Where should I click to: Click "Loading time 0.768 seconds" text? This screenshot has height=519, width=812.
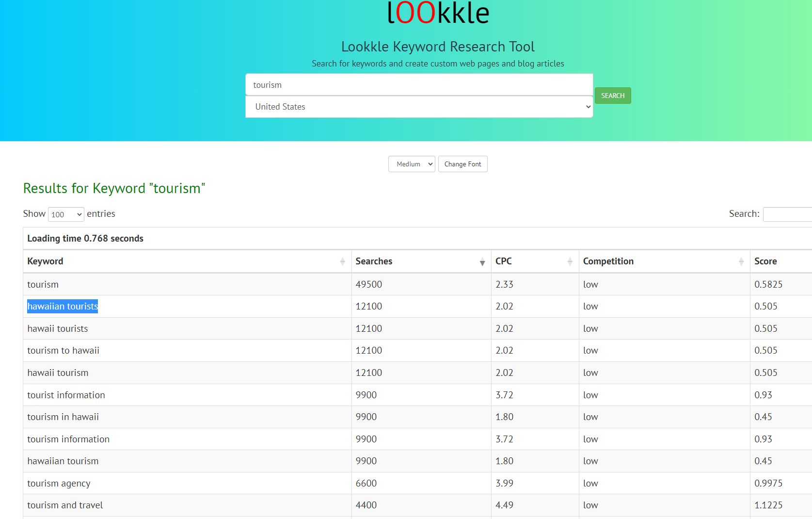click(x=85, y=238)
